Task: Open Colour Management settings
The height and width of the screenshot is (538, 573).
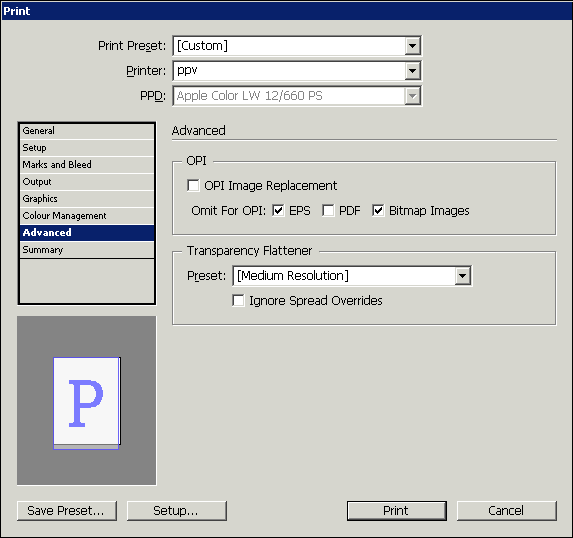Action: pyautogui.click(x=87, y=216)
